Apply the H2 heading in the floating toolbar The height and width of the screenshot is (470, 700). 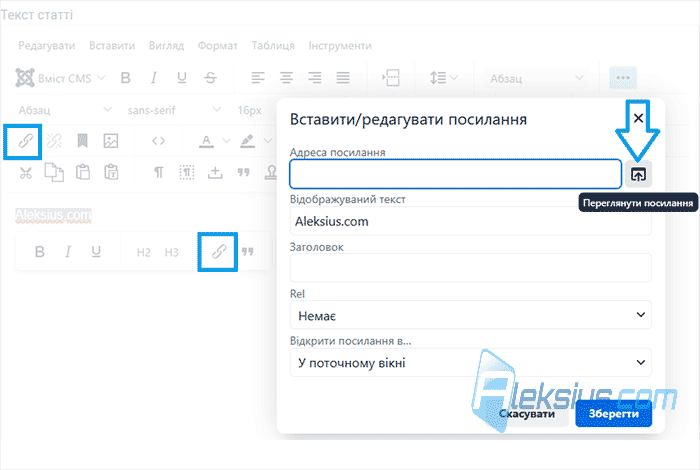pyautogui.click(x=143, y=252)
